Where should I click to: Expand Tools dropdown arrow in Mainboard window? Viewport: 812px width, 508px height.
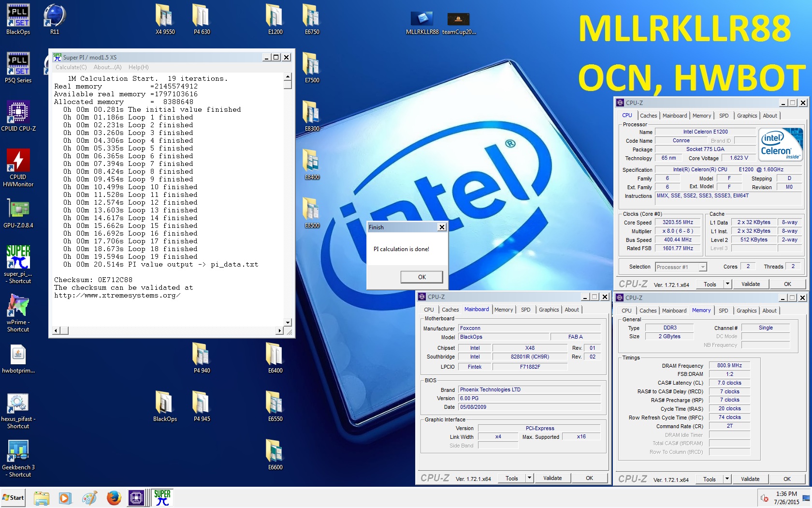coord(529,478)
